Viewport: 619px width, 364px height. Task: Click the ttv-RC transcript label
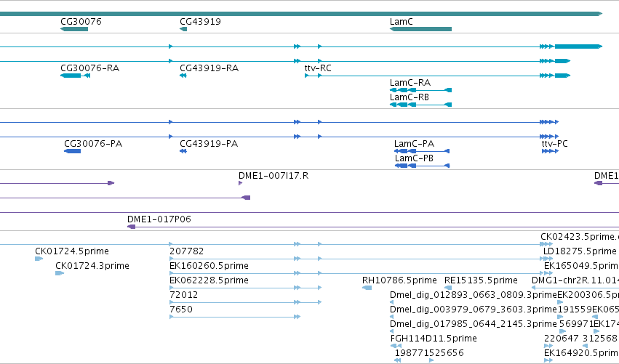coord(318,68)
